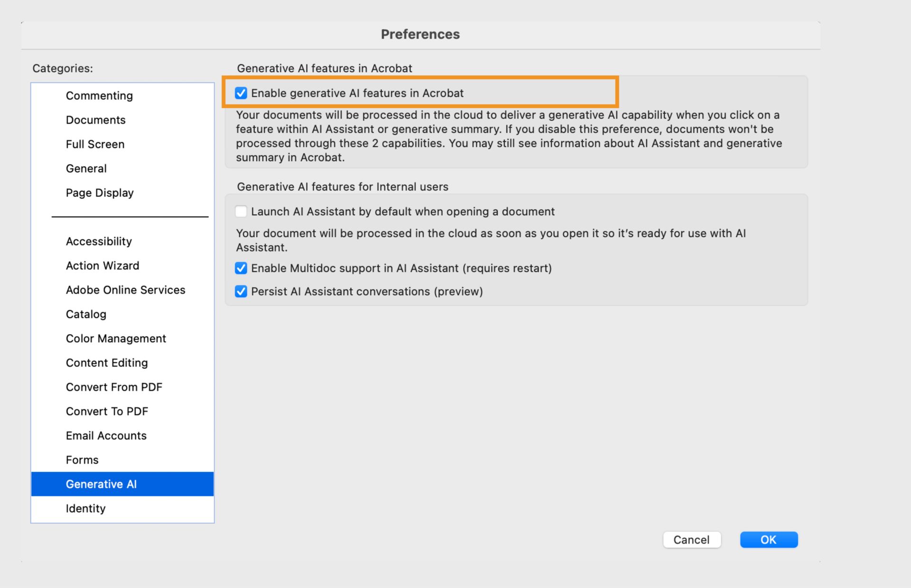This screenshot has height=588, width=911.
Task: Choose Full Screen in categories list
Action: [95, 144]
